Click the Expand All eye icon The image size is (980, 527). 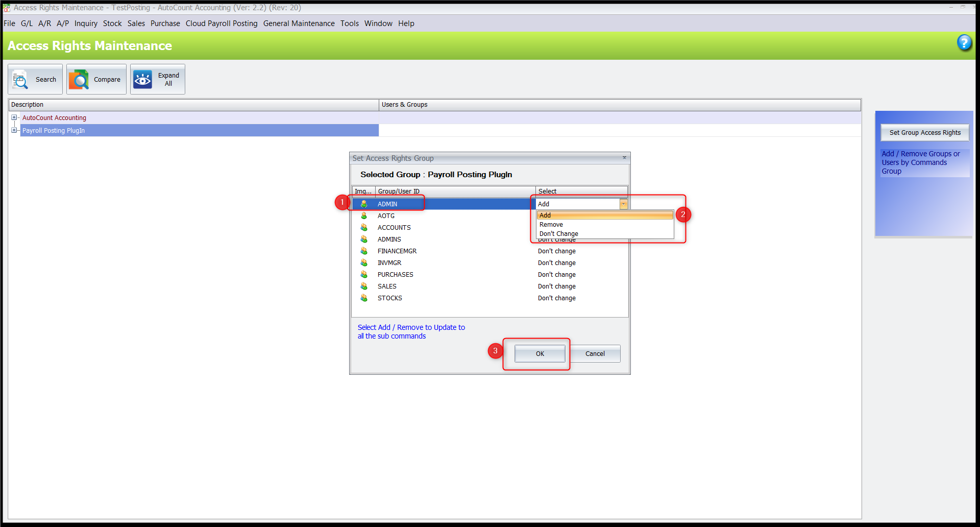(142, 80)
